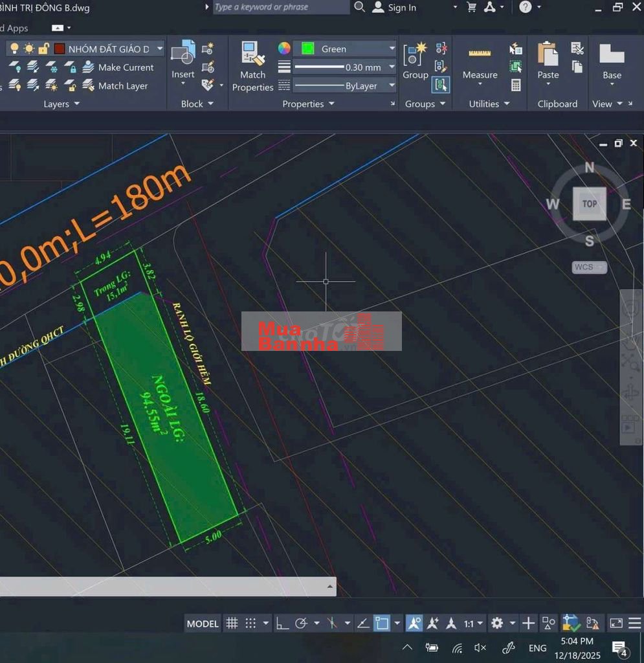Toggle ortho mode in status bar
The width and height of the screenshot is (644, 663).
point(283,624)
